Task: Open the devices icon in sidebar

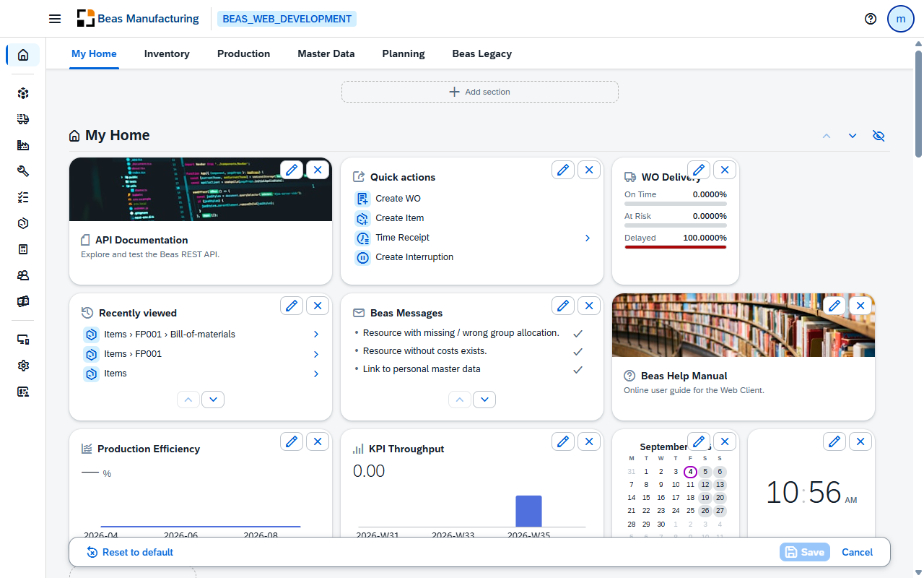Action: click(23, 340)
